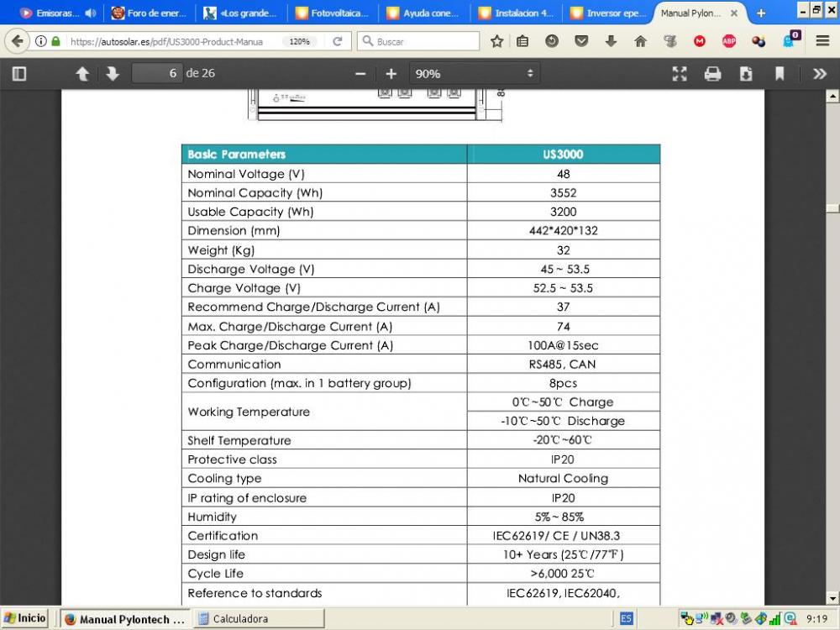Open the Firefox downloads panel

coord(611,41)
